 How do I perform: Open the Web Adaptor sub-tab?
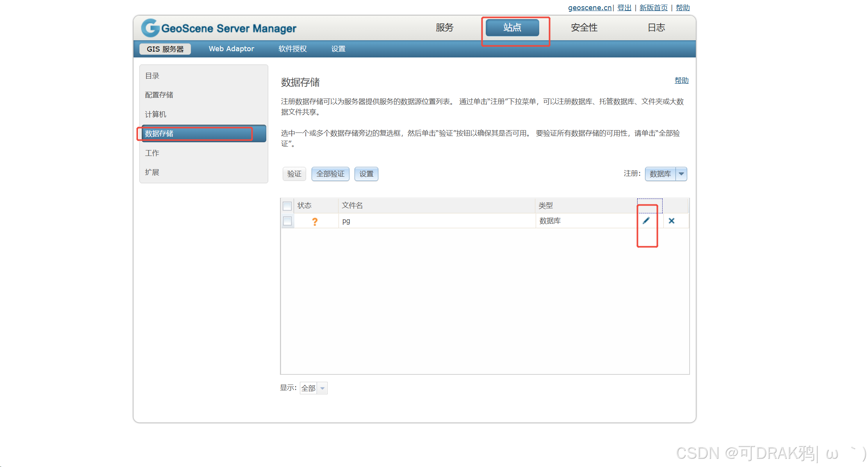[x=231, y=49]
